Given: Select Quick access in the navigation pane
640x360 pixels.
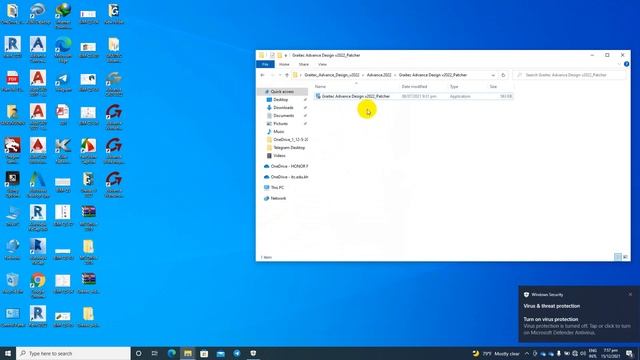Looking at the screenshot, I should pyautogui.click(x=282, y=91).
